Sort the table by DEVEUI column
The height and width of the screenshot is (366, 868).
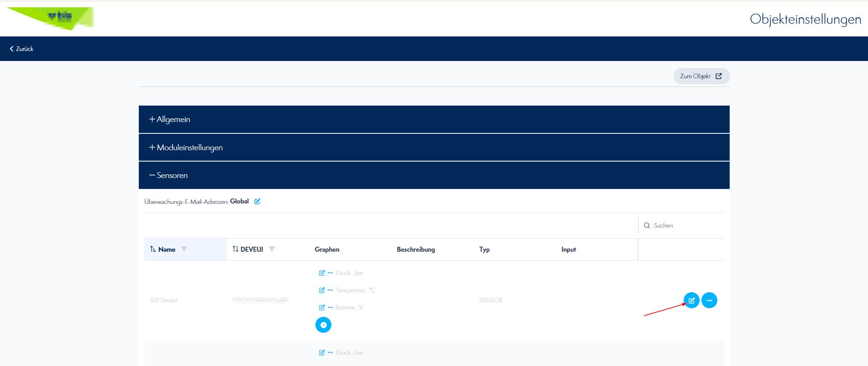[x=251, y=249]
